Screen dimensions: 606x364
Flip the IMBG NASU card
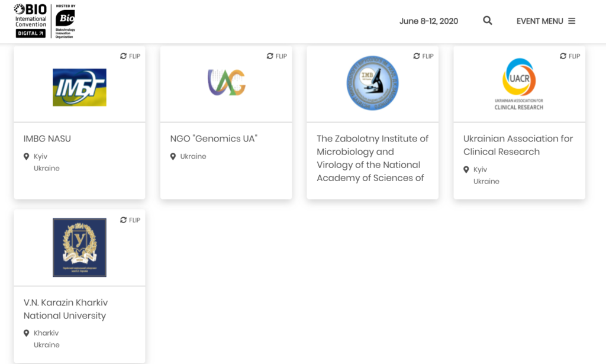pos(130,56)
